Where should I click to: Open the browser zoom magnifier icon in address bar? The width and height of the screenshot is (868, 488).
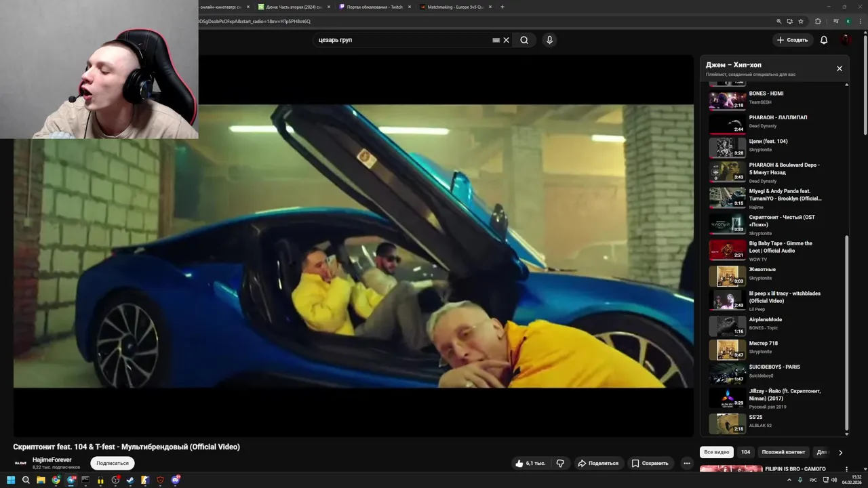pyautogui.click(x=779, y=22)
